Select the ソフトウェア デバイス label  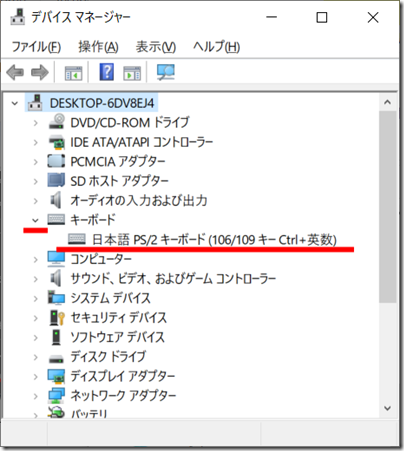[x=117, y=337]
